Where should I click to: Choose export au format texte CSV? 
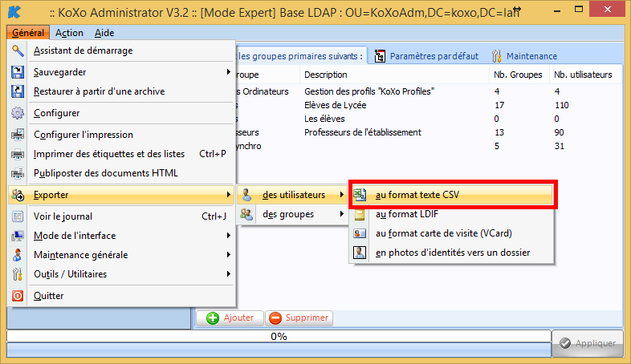452,195
